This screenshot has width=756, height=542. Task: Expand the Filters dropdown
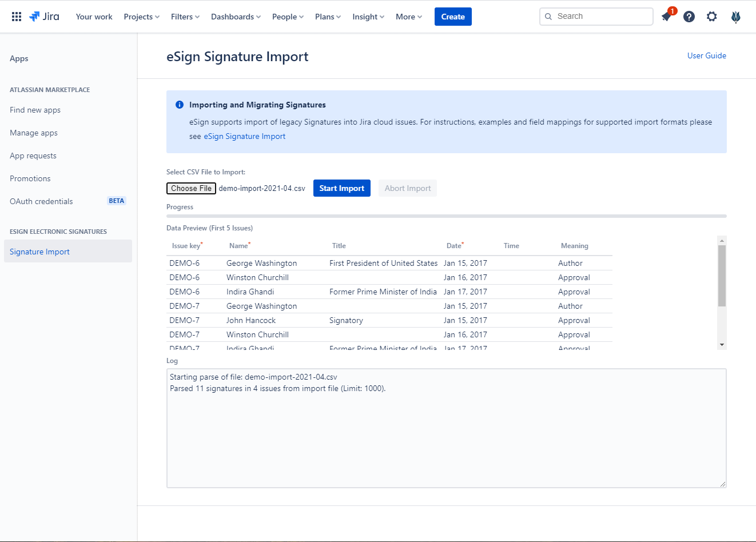[x=185, y=17]
